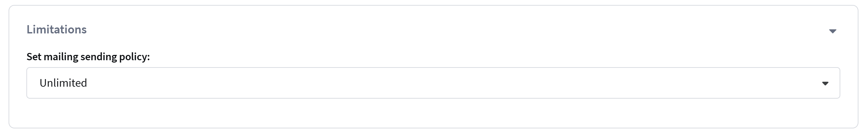The width and height of the screenshot is (868, 135).
Task: Click the 'Set mailing sending policy:' label
Action: pos(88,57)
